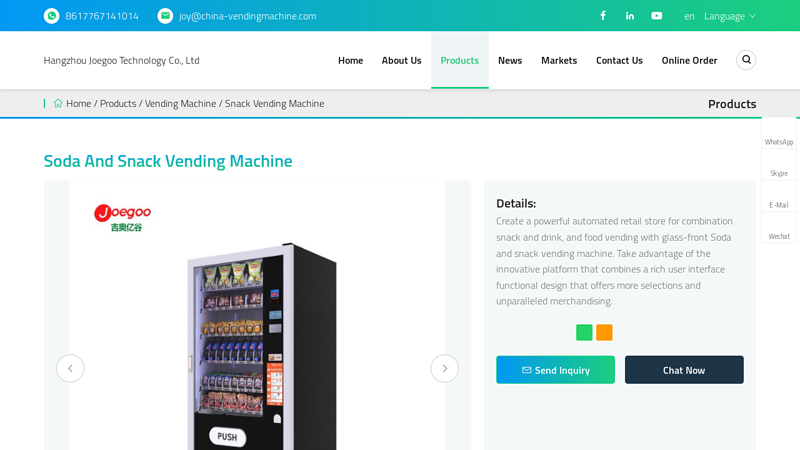
Task: Click the email envelope icon in top bar
Action: 165,16
